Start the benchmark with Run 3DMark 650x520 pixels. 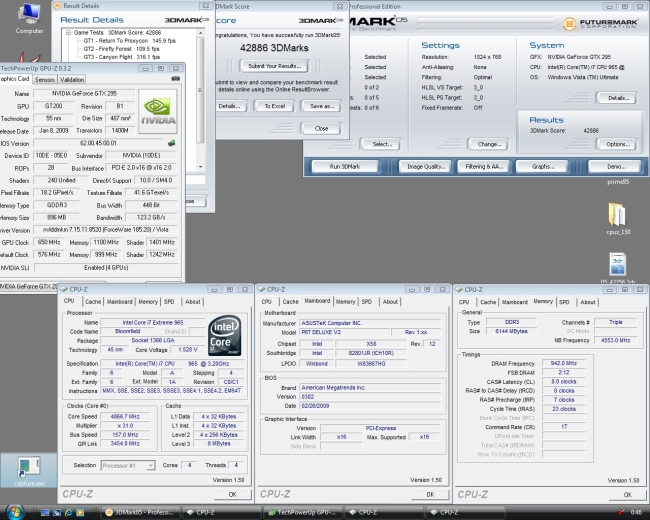(x=344, y=167)
